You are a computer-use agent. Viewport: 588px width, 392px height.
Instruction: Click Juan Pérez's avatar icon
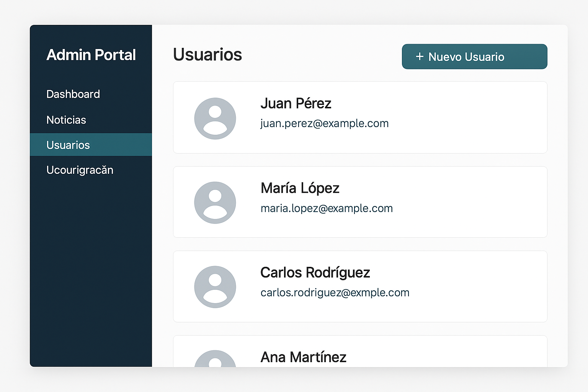pyautogui.click(x=215, y=118)
